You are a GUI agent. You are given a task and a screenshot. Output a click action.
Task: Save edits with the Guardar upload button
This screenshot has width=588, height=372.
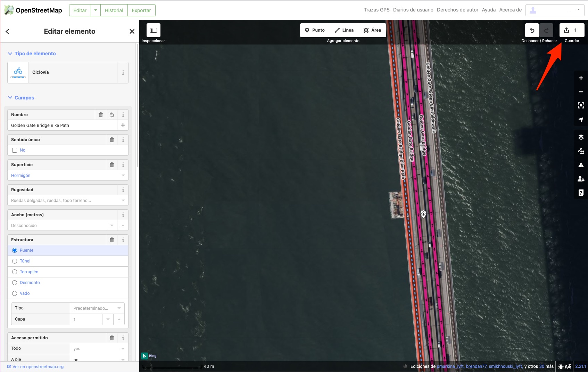pos(572,30)
